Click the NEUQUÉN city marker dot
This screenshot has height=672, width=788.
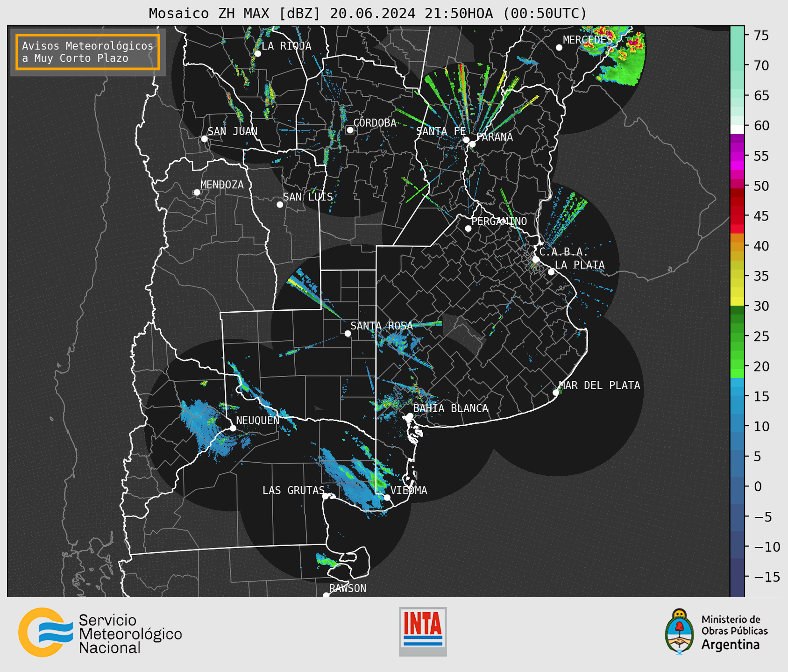(233, 428)
